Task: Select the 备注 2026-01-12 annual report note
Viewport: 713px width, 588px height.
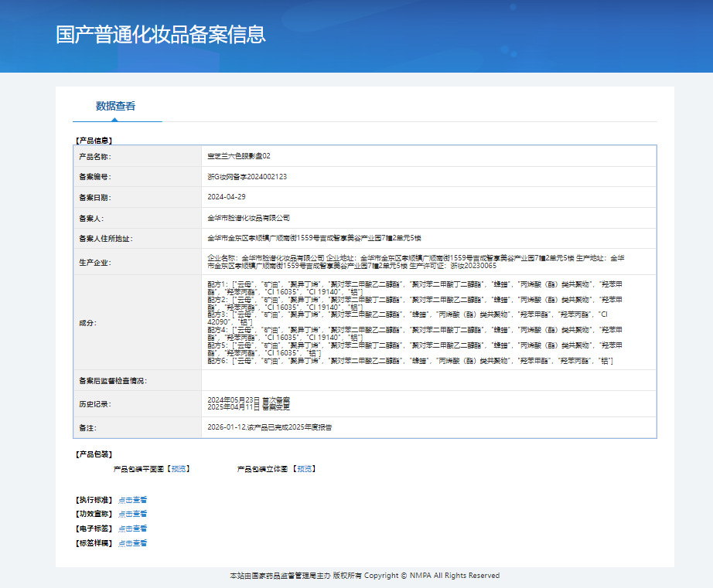Action: point(270,427)
